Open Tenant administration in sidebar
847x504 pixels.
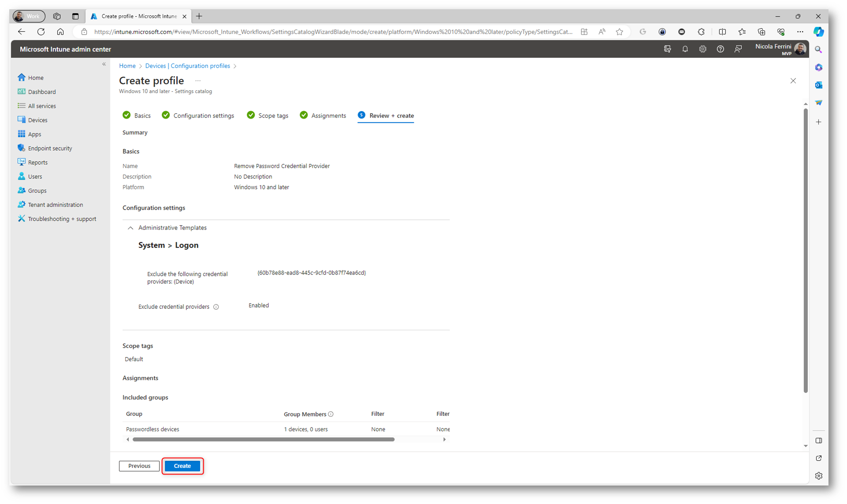tap(55, 205)
